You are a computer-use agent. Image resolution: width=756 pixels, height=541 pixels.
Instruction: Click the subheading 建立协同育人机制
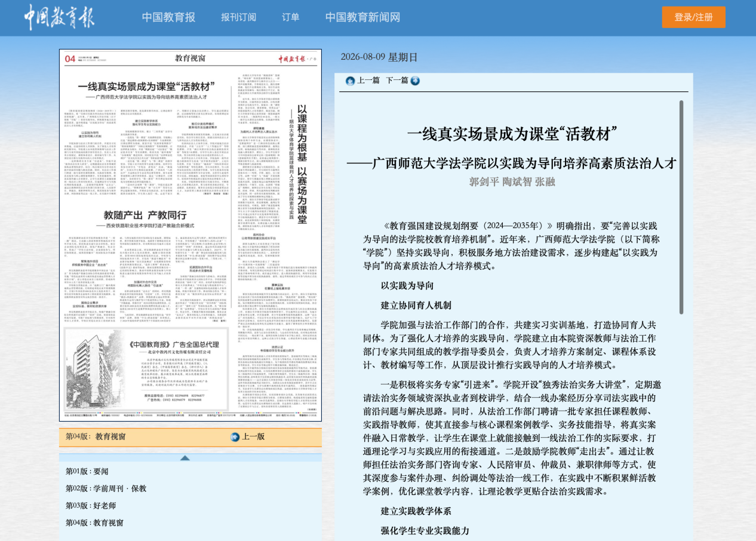click(x=416, y=306)
